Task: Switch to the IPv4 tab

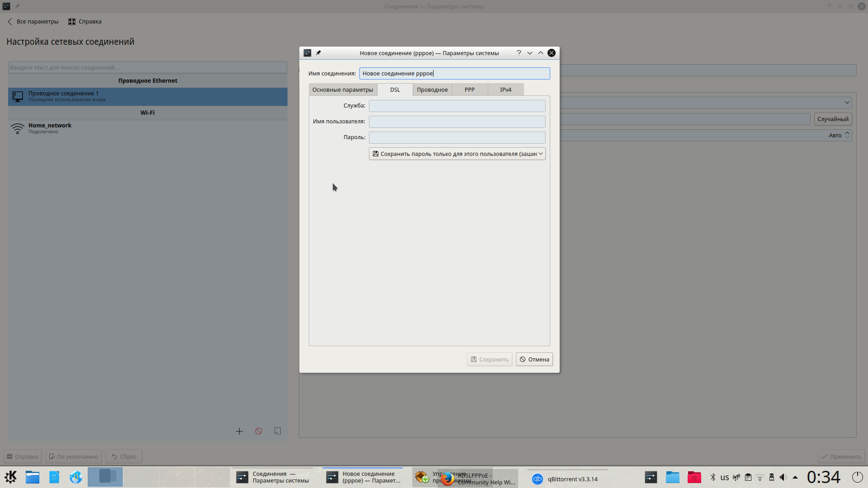Action: tap(505, 89)
